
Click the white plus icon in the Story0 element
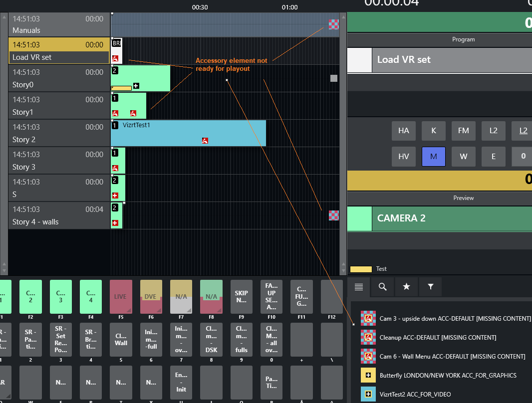(x=136, y=86)
